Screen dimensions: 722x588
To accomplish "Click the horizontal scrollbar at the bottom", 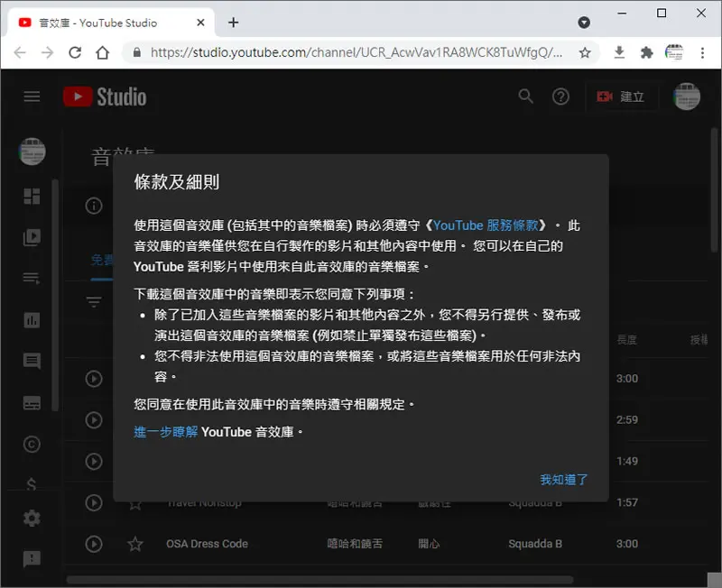I will coord(319,580).
